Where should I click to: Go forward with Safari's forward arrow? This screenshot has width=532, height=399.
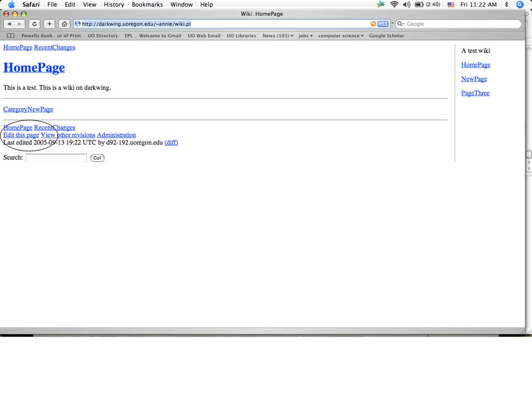coord(19,24)
